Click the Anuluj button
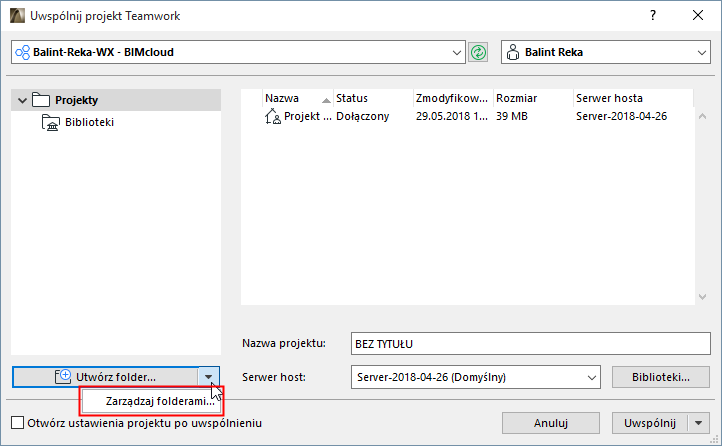Image resolution: width=722 pixels, height=446 pixels. (x=551, y=423)
